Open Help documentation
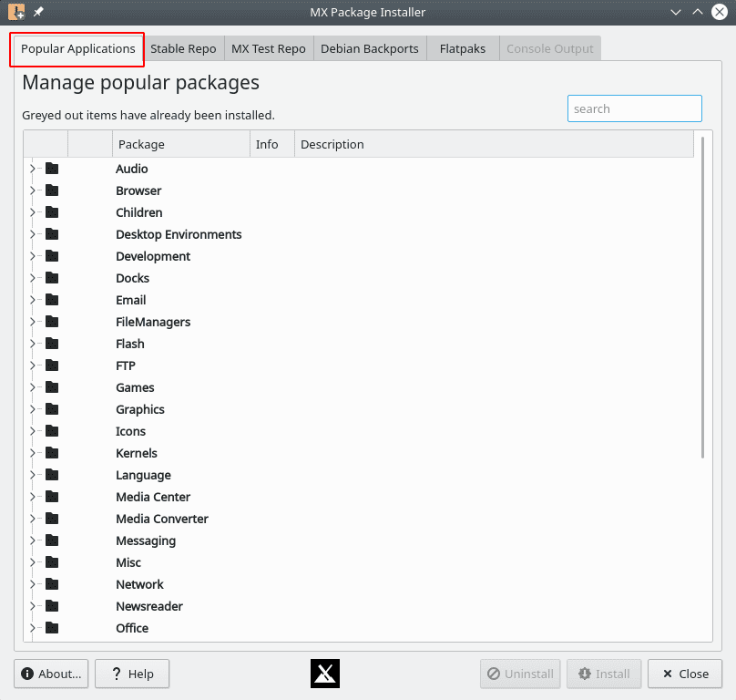Image resolution: width=736 pixels, height=700 pixels. (131, 674)
